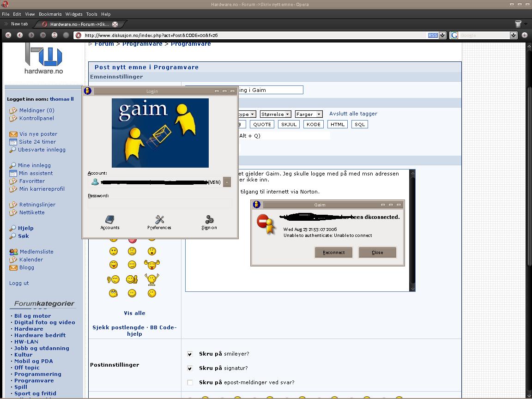Insert the winking smiley in bottom row

(151, 293)
